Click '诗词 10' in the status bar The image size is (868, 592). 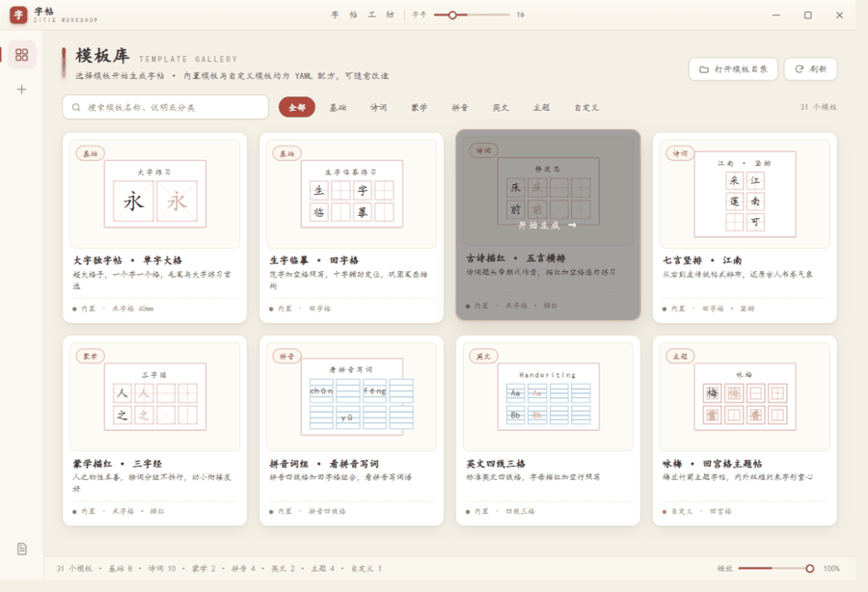(x=162, y=568)
